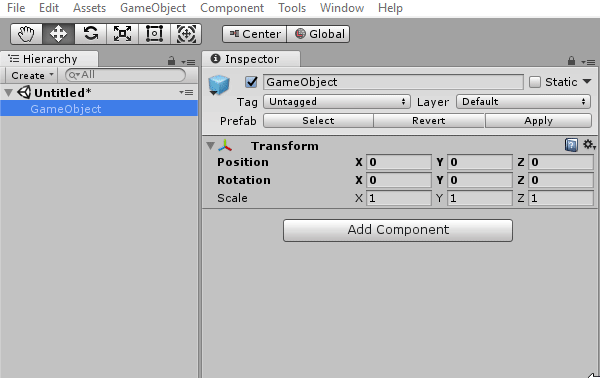600x378 pixels.
Task: Enable the Static checkbox
Action: tap(535, 82)
